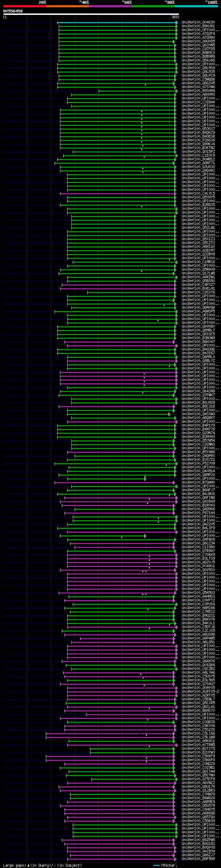Open hit UniRef100_B2TIT5
The image size is (221, 868).
pos(198,749)
